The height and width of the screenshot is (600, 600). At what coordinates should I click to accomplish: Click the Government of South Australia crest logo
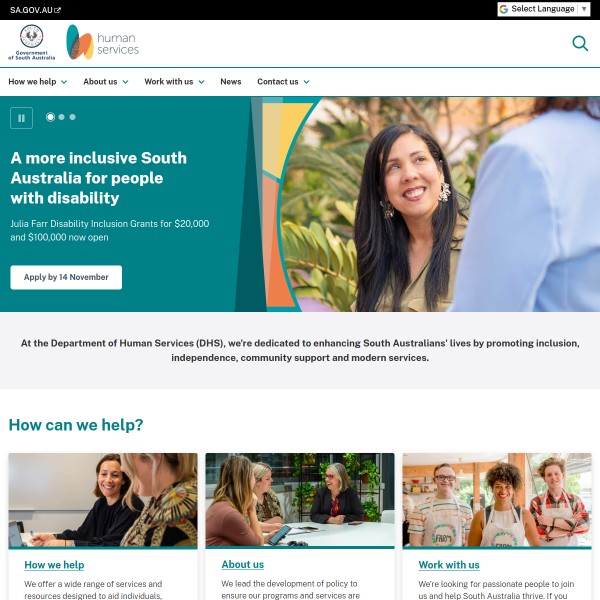tap(31, 42)
